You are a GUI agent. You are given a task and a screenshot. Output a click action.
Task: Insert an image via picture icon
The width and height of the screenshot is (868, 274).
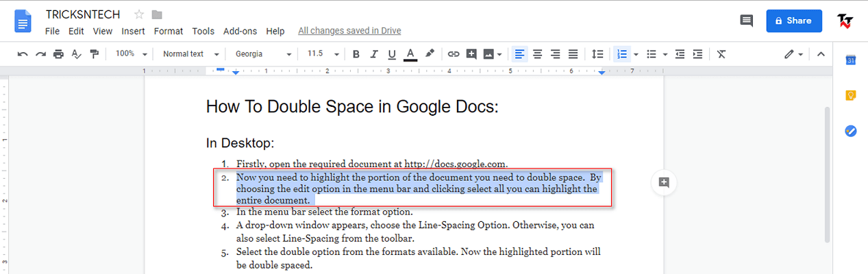(x=488, y=54)
